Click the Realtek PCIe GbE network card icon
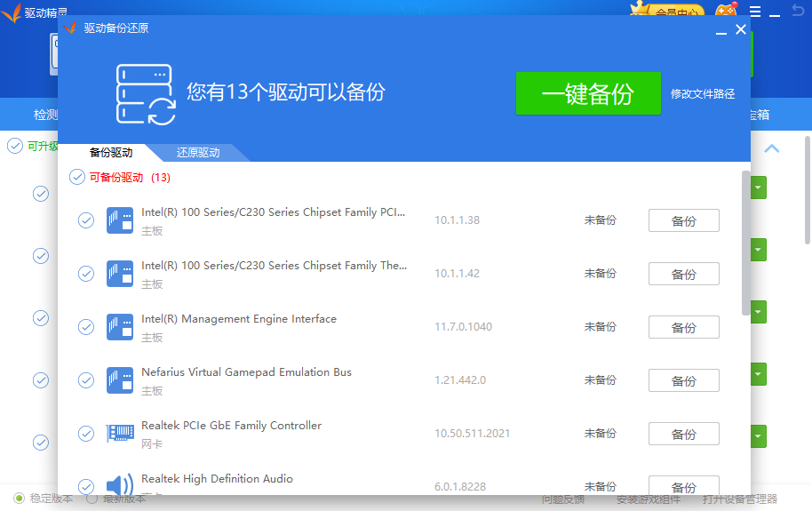Image resolution: width=812 pixels, height=511 pixels. coord(120,434)
